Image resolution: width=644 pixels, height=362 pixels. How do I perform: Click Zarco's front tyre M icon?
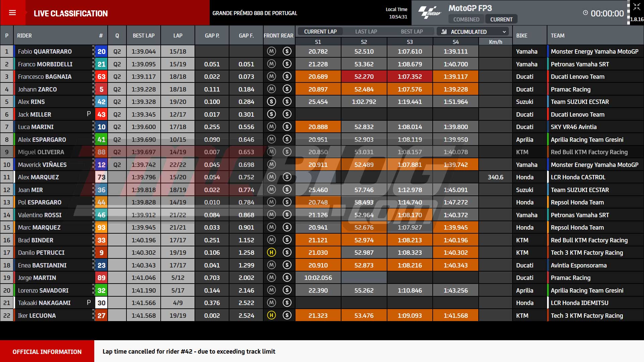271,89
